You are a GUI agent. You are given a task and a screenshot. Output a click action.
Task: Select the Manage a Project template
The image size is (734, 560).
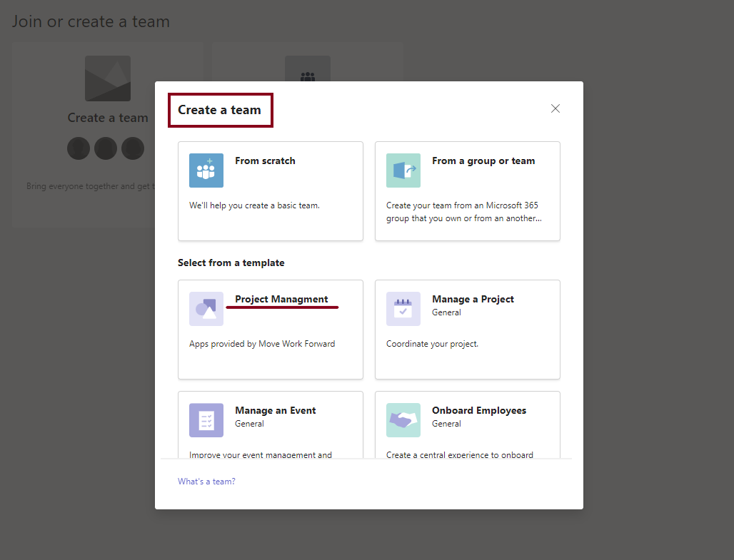[x=467, y=330]
